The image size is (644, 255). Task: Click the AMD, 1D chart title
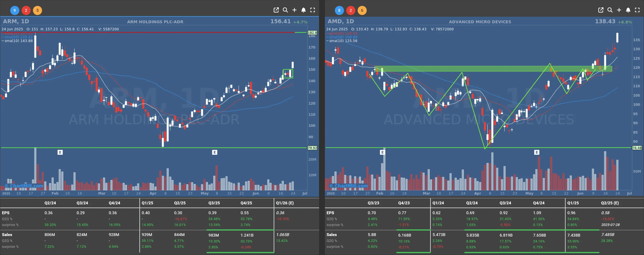pos(341,21)
